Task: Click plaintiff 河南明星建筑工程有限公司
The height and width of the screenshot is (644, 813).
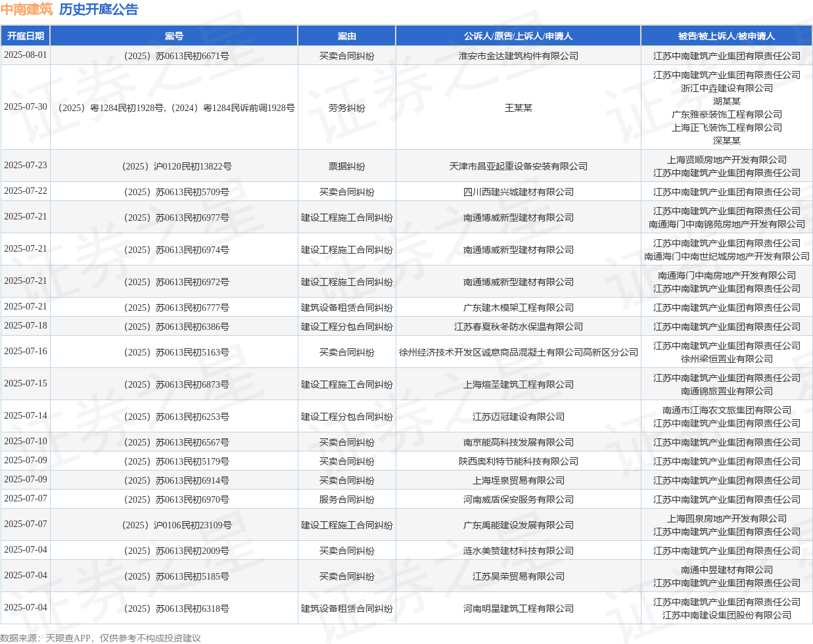Action: point(519,609)
